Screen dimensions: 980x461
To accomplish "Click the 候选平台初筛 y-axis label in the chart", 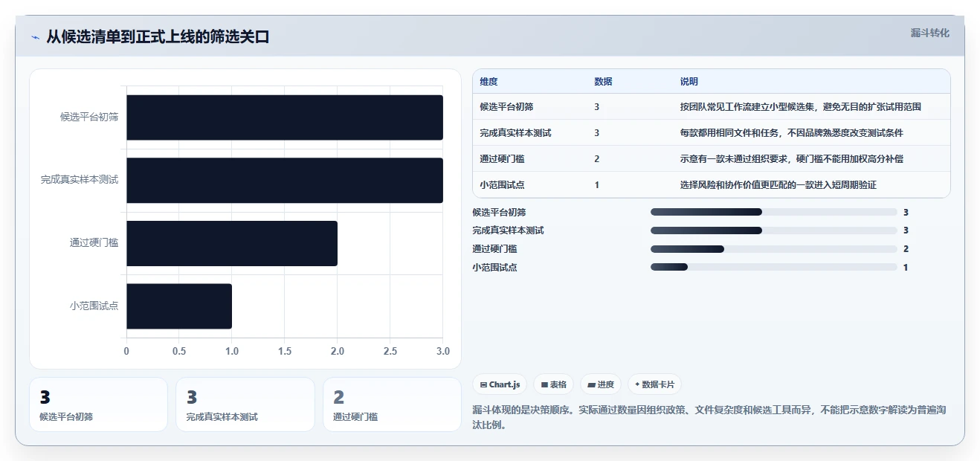I will pyautogui.click(x=89, y=117).
